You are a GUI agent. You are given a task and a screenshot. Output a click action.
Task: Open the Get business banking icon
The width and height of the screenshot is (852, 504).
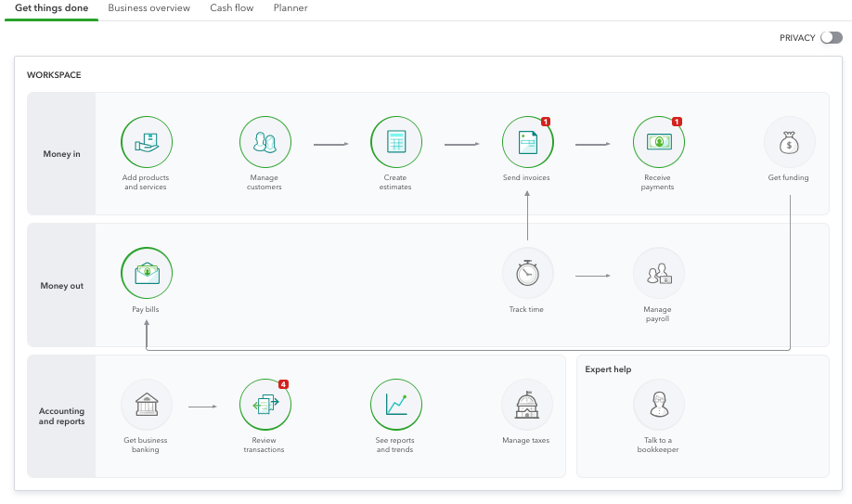(x=147, y=405)
